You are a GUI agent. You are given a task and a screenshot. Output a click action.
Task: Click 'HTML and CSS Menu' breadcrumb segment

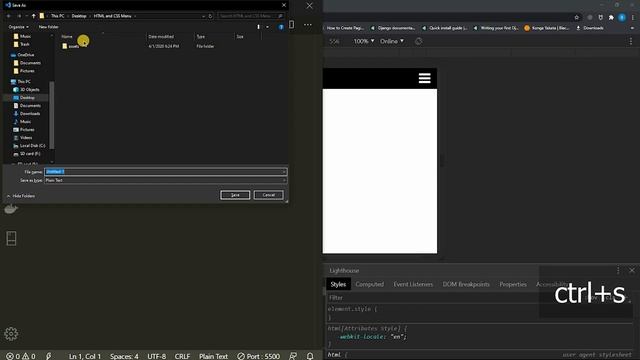(x=113, y=16)
